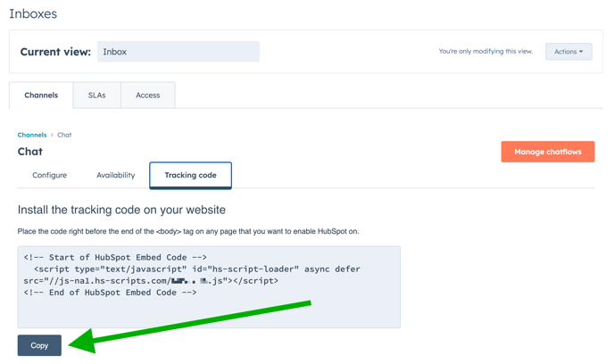Open the Manage chatflows page

547,152
